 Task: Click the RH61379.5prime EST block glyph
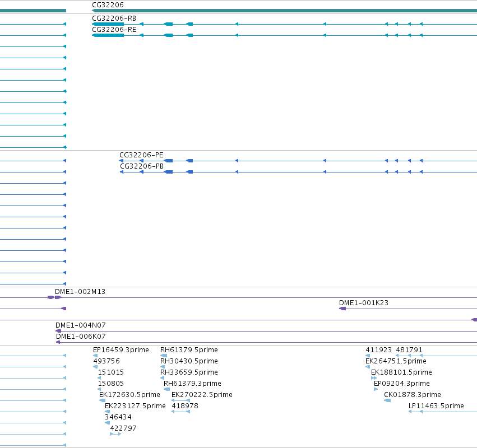coord(164,356)
